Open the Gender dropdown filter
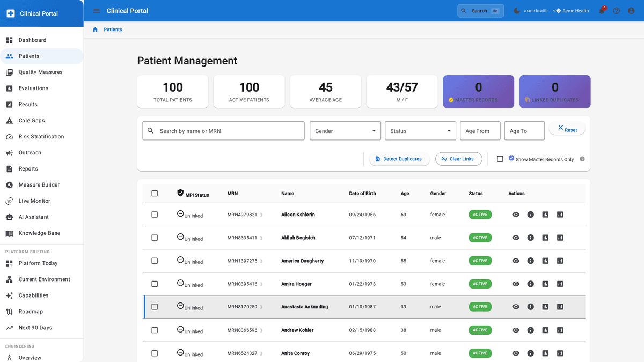Screen dimensions: 644x362 click(345, 130)
